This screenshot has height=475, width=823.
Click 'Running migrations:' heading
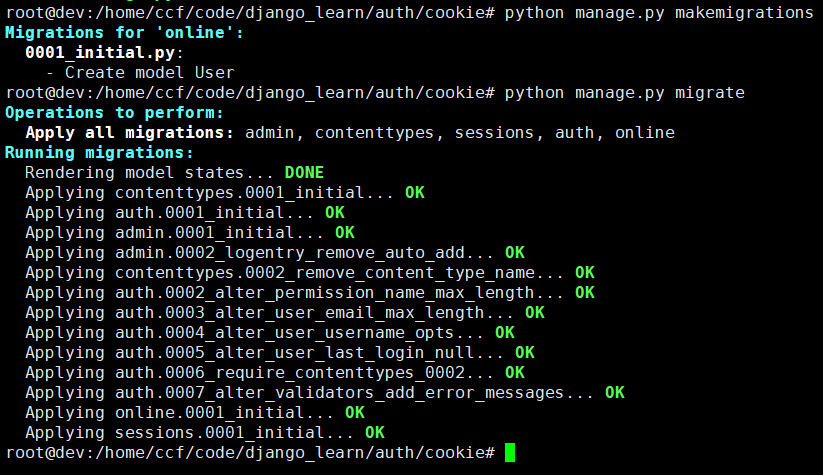point(99,153)
